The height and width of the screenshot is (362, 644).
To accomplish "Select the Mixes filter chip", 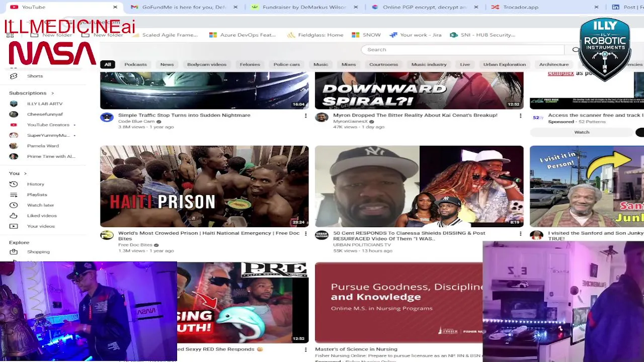I will pos(349,64).
